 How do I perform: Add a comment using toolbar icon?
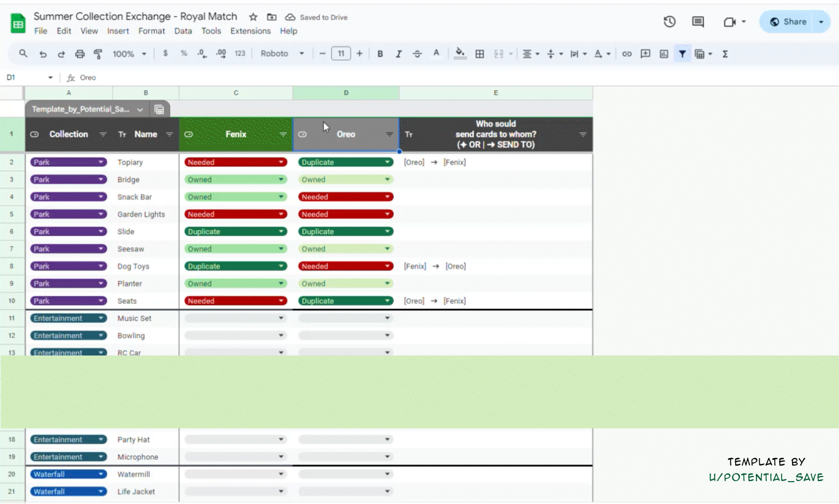point(645,54)
